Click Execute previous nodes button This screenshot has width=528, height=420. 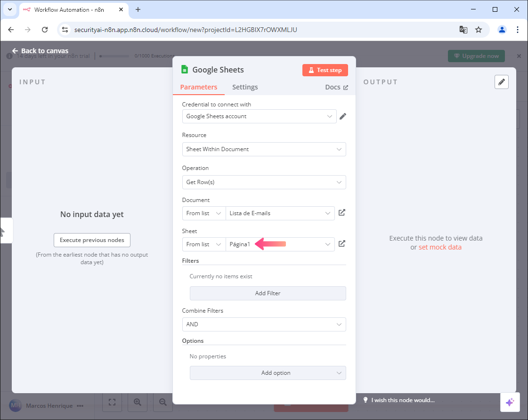92,240
